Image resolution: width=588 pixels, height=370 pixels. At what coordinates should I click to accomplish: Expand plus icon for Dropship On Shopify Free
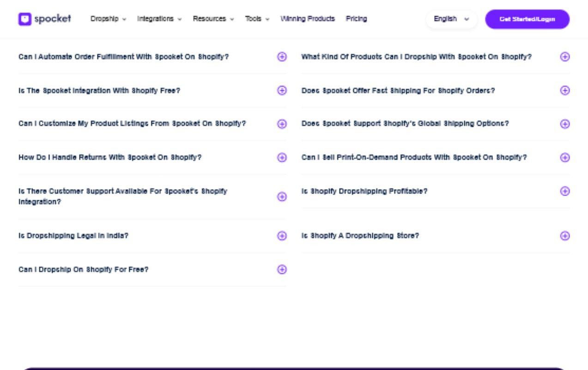point(282,270)
